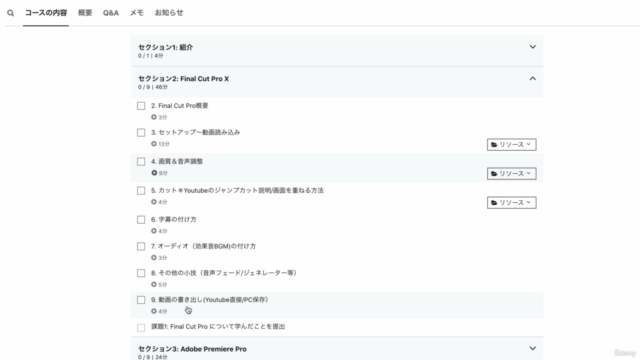Screen dimensions: 640x360
Task: Click the セクション2: Final Cut Pro X title
Action: point(183,79)
